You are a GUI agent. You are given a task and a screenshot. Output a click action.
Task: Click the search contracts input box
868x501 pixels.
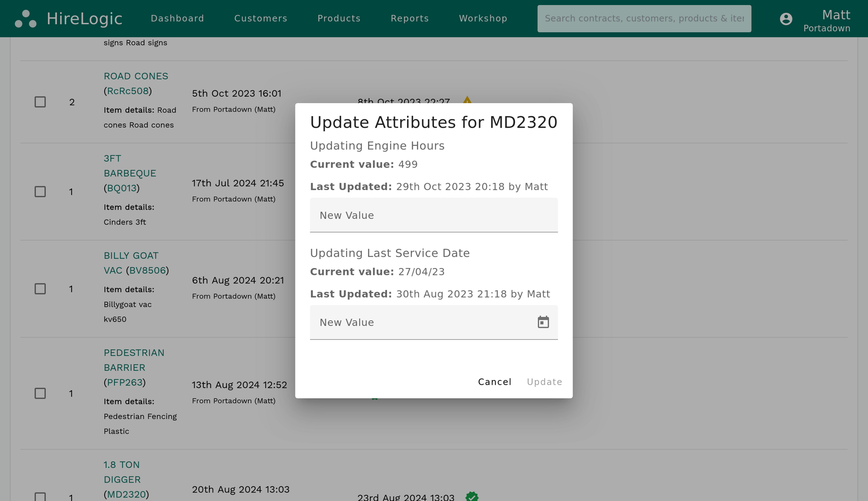click(644, 18)
